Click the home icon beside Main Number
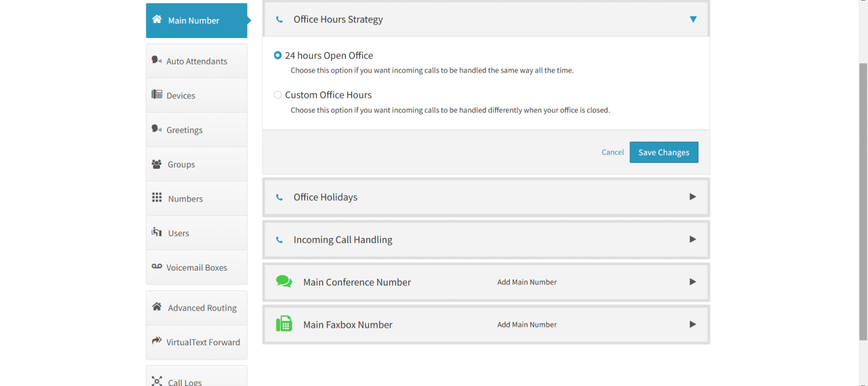868x386 pixels. tap(157, 20)
